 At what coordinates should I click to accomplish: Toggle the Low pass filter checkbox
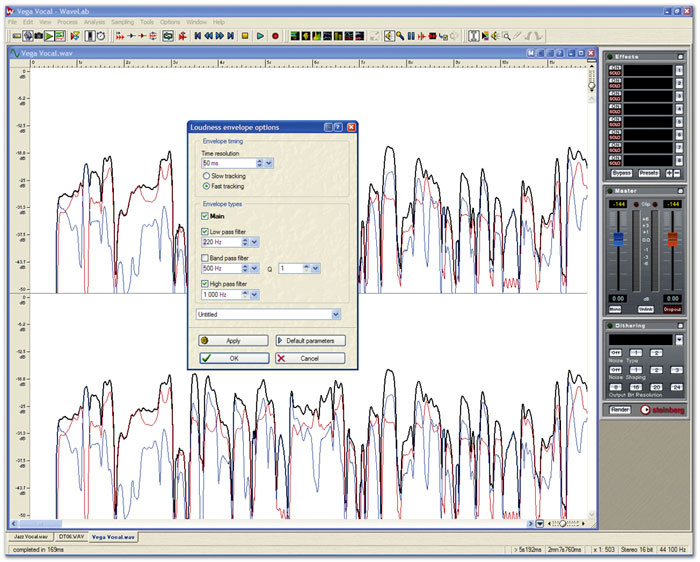205,232
